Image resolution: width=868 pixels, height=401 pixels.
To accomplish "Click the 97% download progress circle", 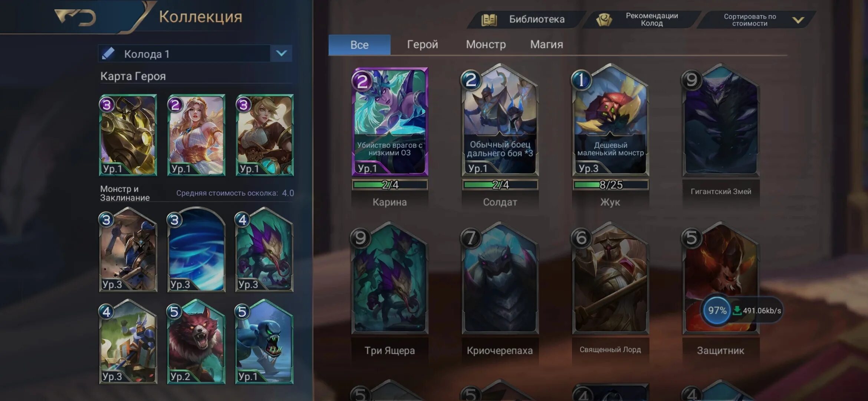I will [717, 310].
